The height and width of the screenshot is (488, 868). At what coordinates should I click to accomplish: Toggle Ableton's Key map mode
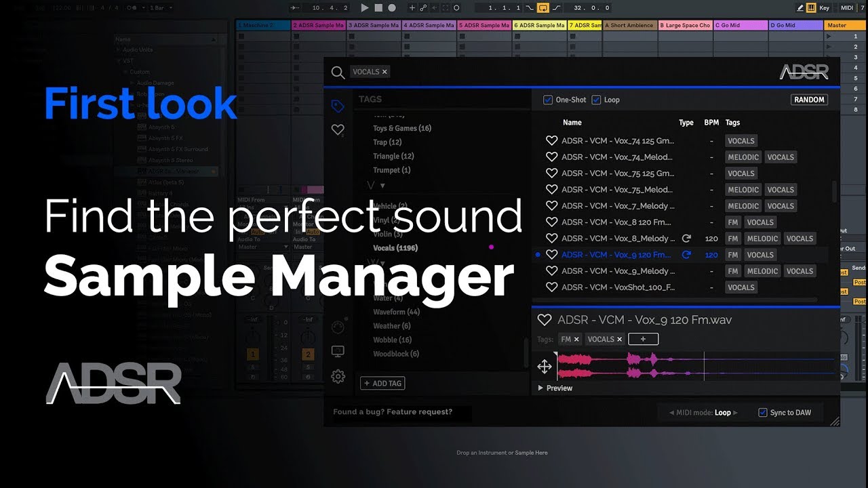824,8
